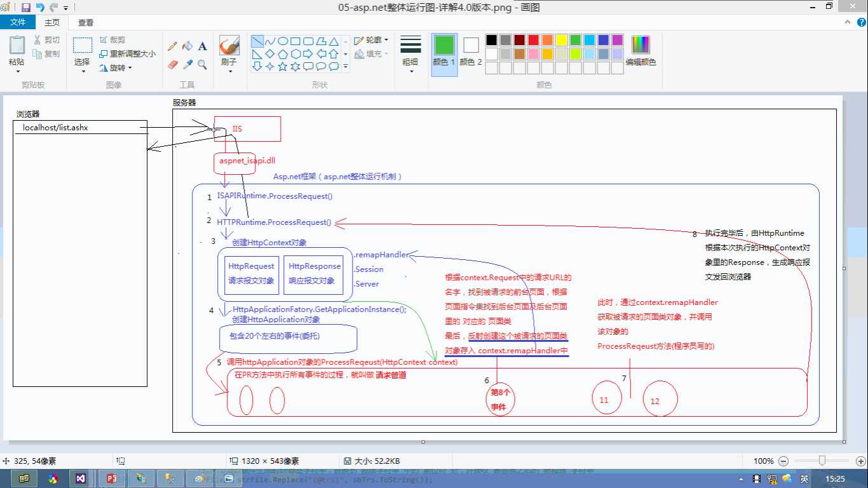Select the Down arrow shape

(x=257, y=66)
